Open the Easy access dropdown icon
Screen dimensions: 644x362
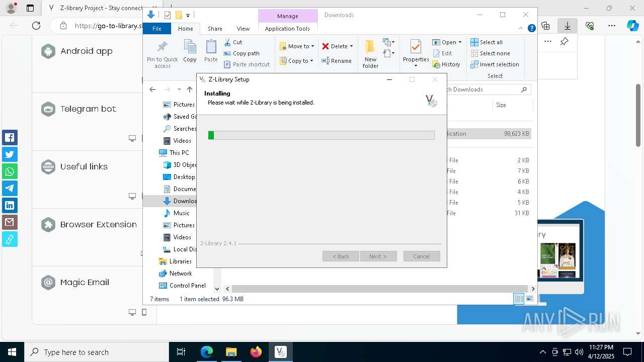tap(388, 53)
